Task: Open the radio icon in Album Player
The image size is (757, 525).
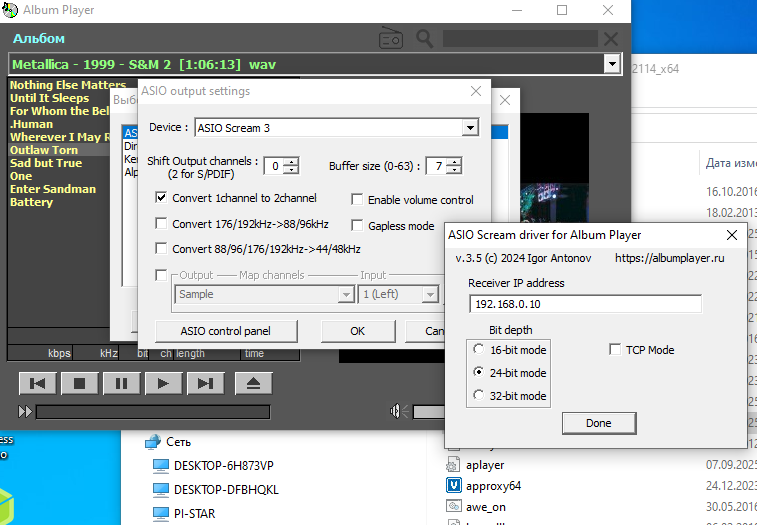Action: click(x=391, y=39)
